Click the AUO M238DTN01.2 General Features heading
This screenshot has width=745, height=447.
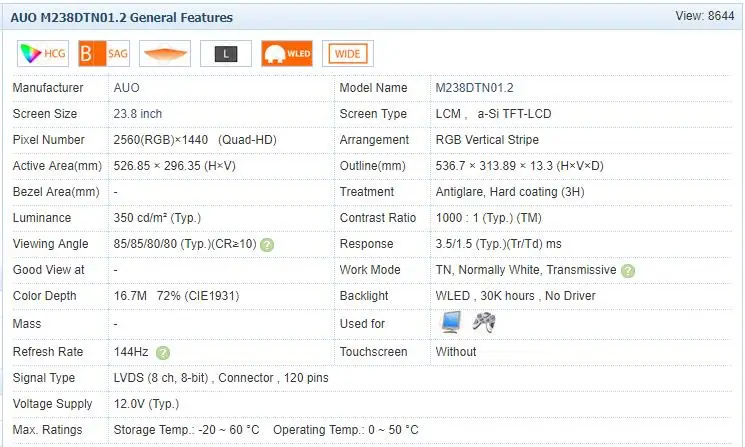122,18
